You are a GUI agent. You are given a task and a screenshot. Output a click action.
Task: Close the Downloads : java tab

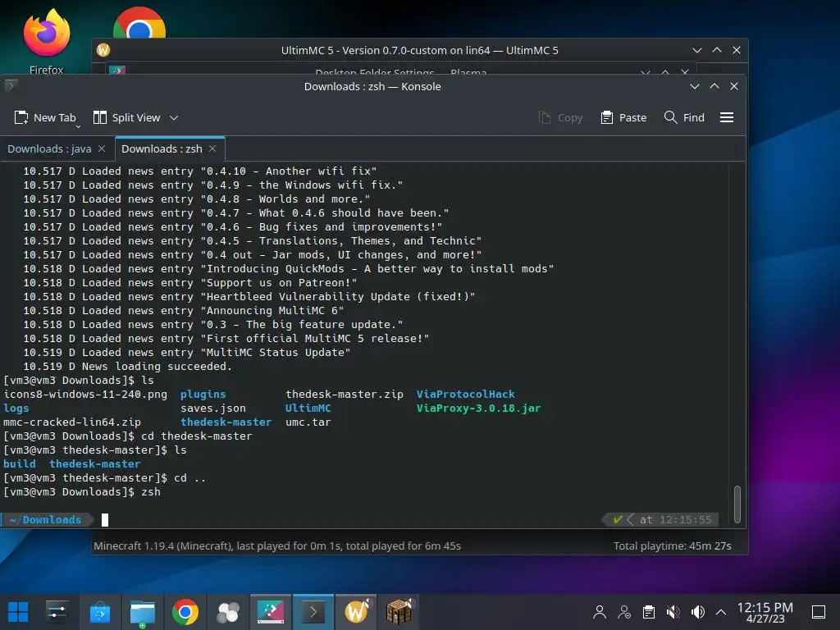click(x=102, y=149)
